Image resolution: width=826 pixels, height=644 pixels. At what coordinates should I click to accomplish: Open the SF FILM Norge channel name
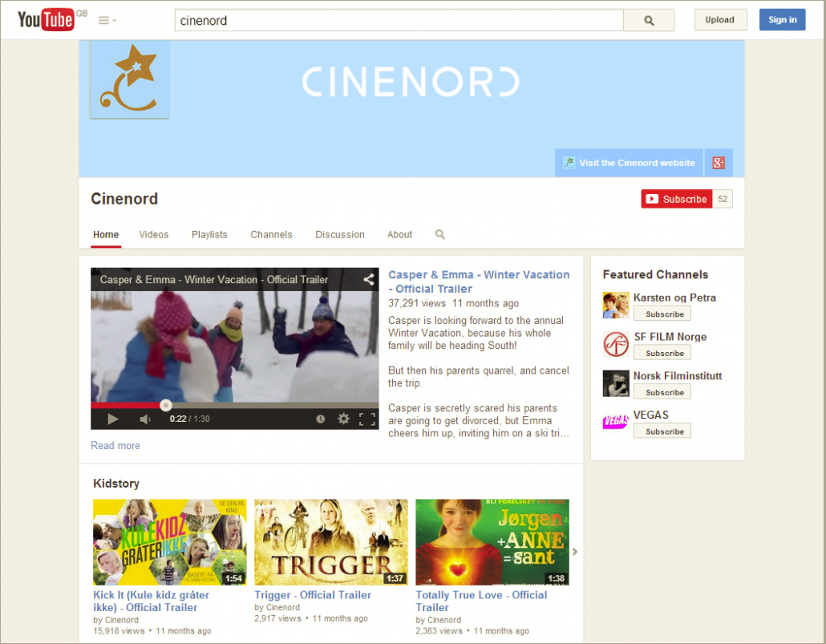(670, 337)
